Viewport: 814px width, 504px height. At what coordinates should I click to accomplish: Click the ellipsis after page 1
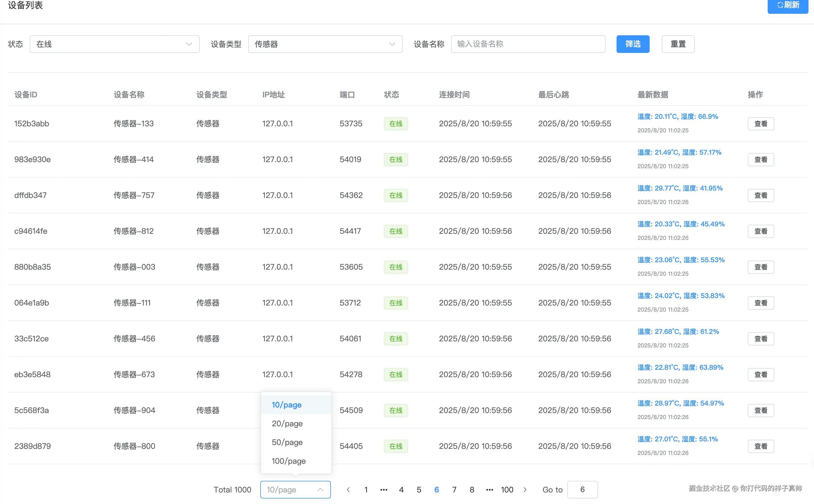384,489
